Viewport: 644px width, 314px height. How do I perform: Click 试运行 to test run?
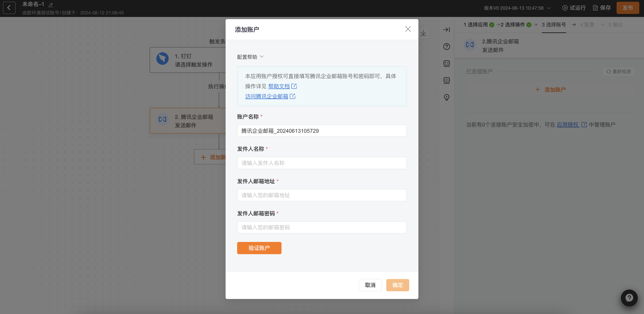point(574,8)
